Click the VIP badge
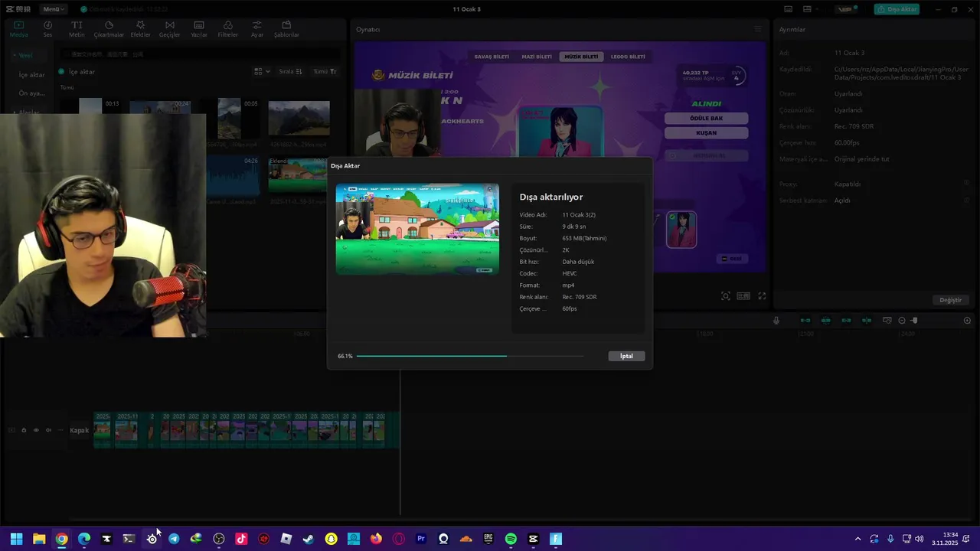The height and width of the screenshot is (551, 980). pos(845,9)
